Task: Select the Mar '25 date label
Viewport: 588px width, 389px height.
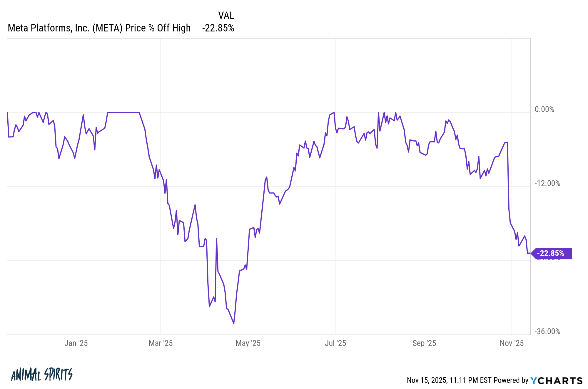Action: coord(161,343)
